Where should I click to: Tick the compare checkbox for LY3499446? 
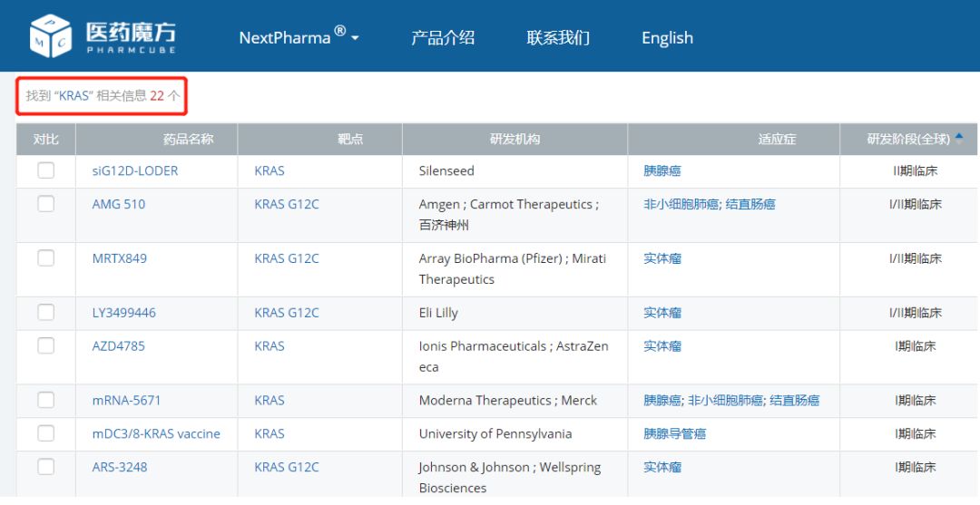pos(45,312)
